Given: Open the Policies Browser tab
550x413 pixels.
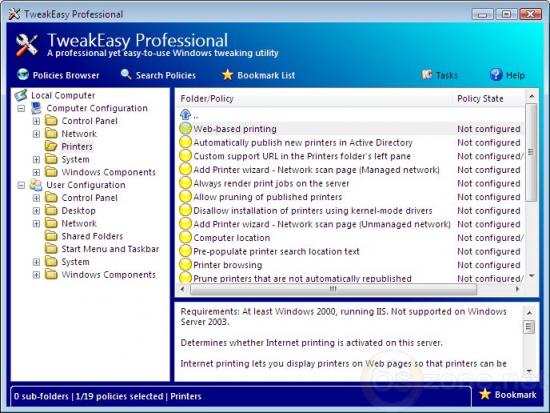Looking at the screenshot, I should 58,75.
